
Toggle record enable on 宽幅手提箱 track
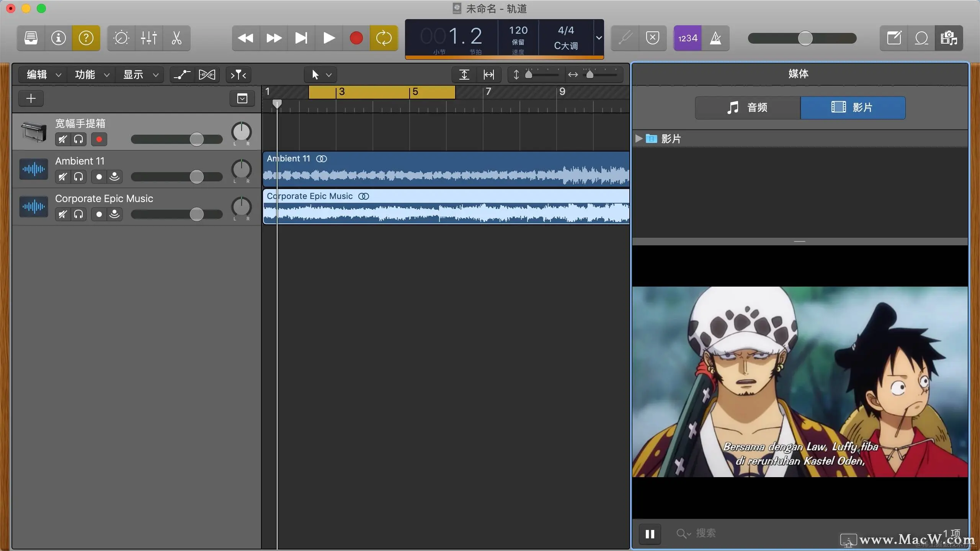(99, 139)
